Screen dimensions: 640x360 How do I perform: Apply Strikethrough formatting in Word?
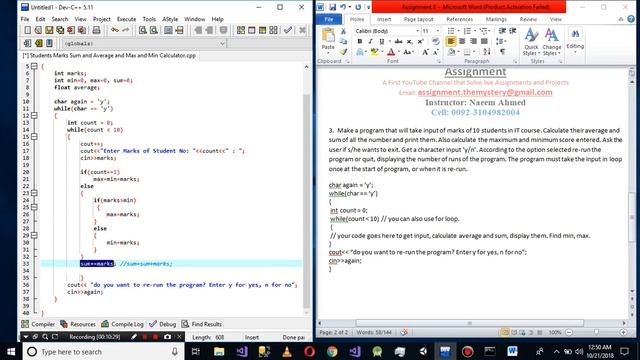click(x=398, y=41)
